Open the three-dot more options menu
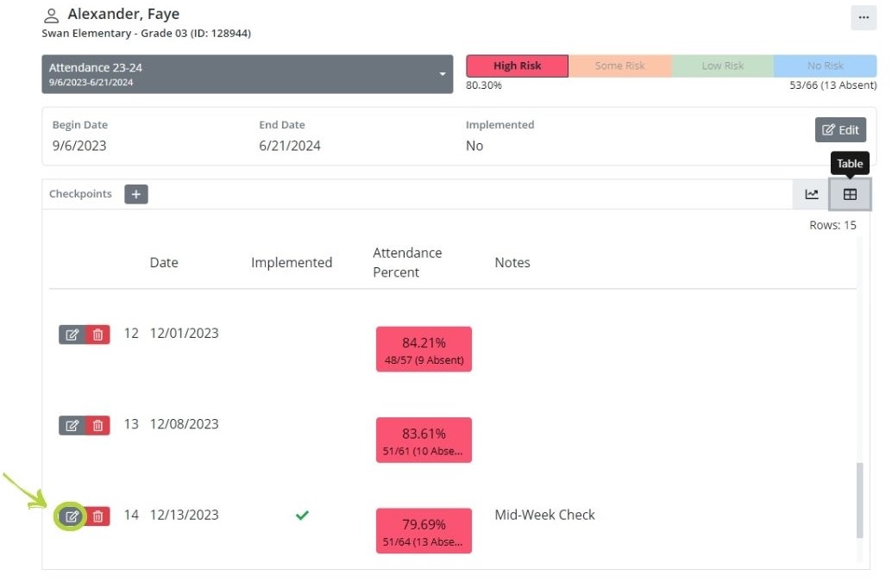Screen dimensions: 892x588 pyautogui.click(x=864, y=17)
